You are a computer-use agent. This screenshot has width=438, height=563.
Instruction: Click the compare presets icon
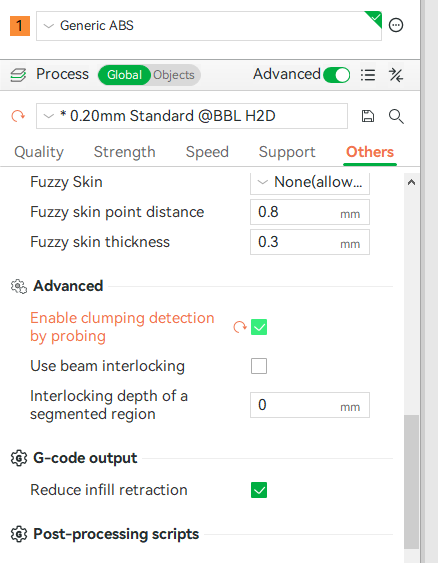(x=396, y=75)
